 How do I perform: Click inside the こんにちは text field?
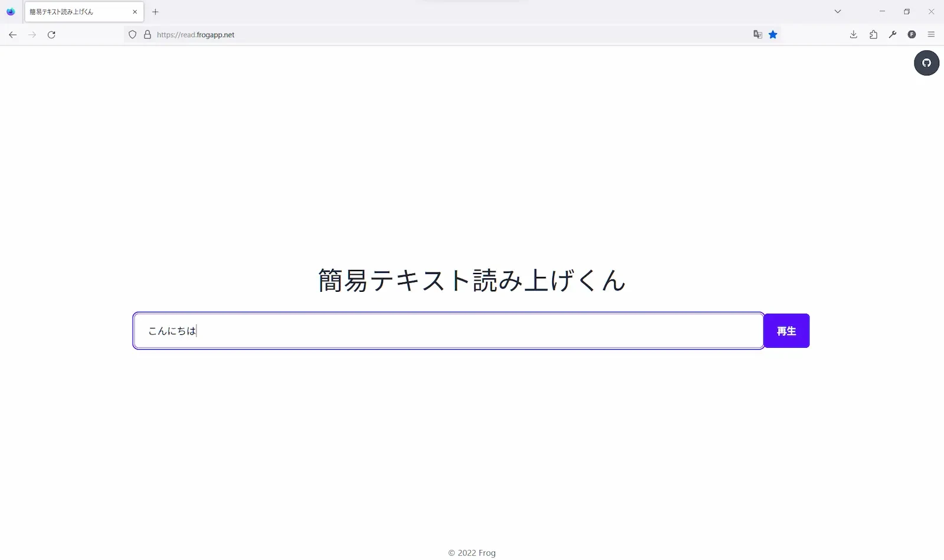pyautogui.click(x=413, y=331)
